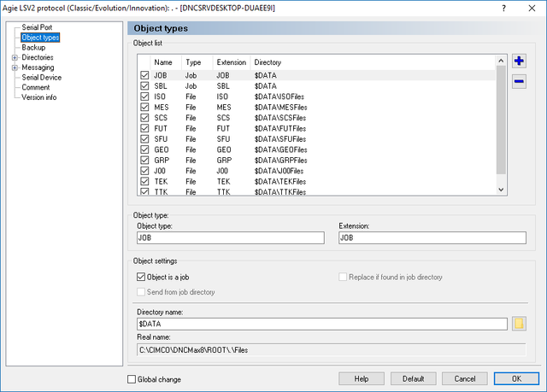547x392 pixels.
Task: Select Directories in the tree
Action: pos(38,57)
